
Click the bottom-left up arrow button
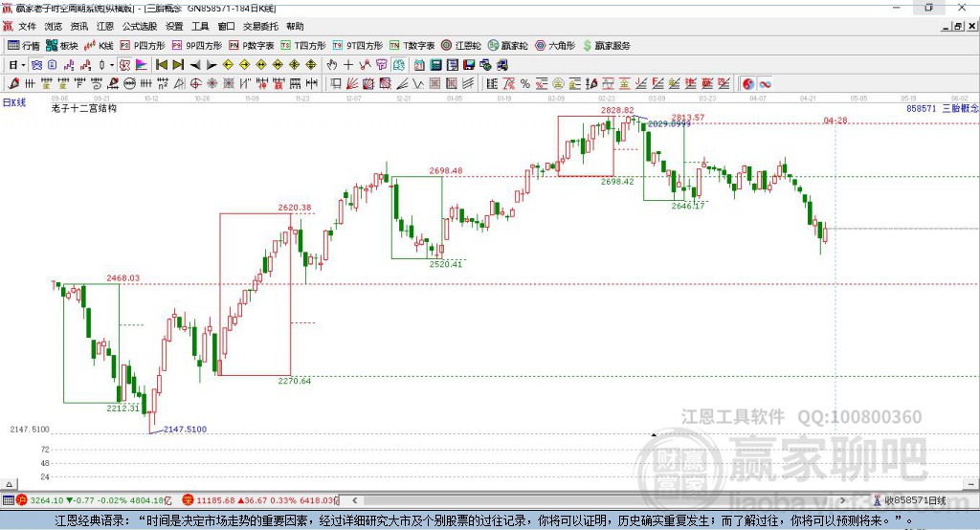[x=9, y=484]
